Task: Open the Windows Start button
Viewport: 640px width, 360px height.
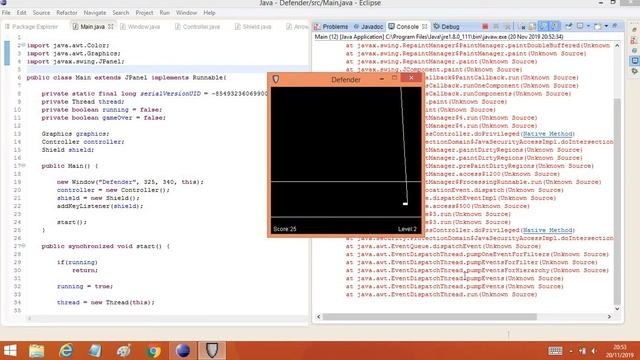Action: [10, 351]
